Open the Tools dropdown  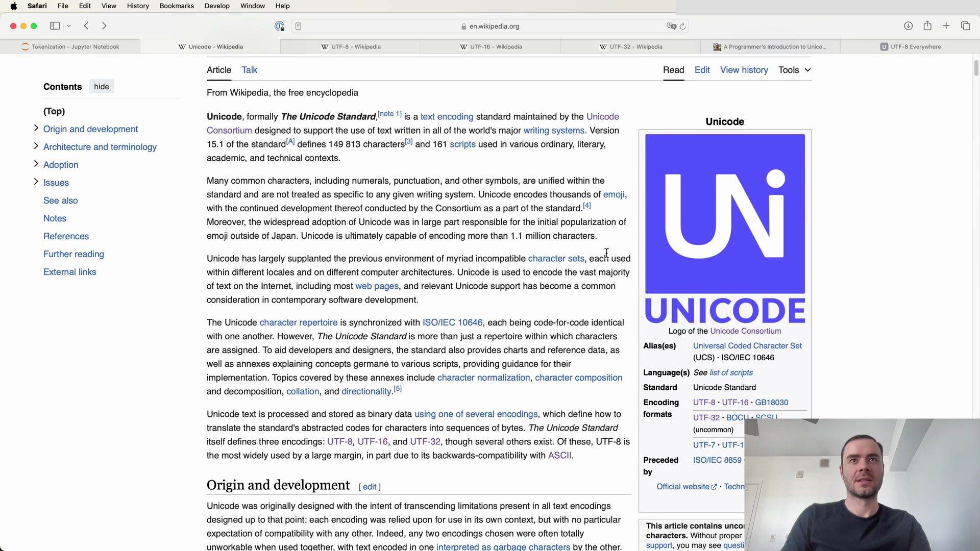pos(794,70)
